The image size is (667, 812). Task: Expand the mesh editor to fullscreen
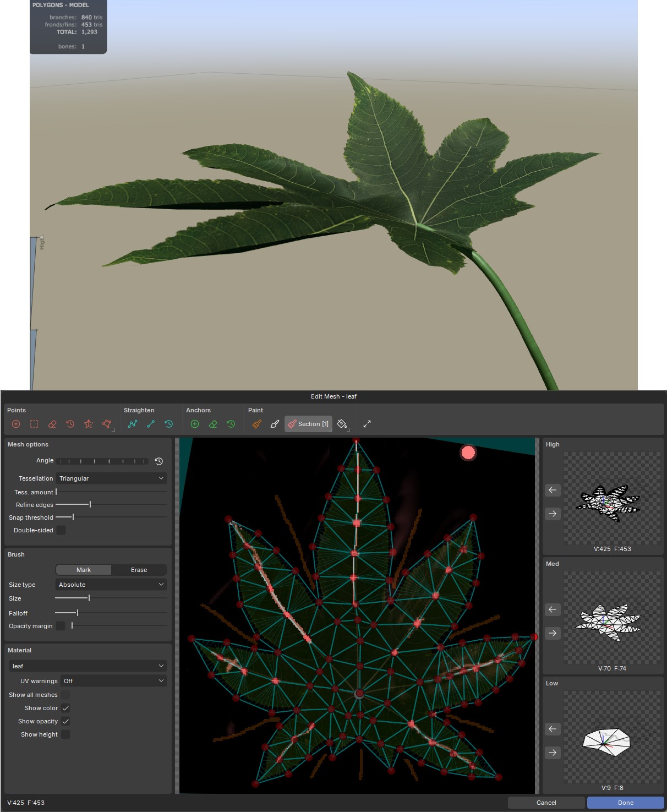click(367, 424)
